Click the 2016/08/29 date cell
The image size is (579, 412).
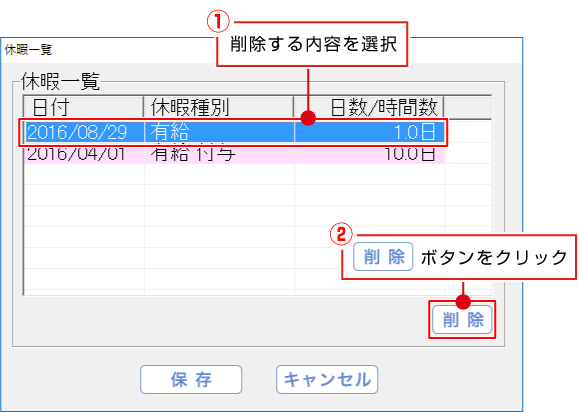pos(84,132)
